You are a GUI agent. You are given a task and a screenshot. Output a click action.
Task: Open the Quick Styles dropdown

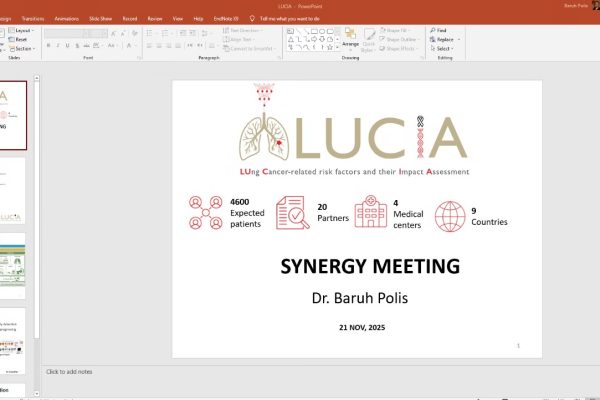click(368, 40)
